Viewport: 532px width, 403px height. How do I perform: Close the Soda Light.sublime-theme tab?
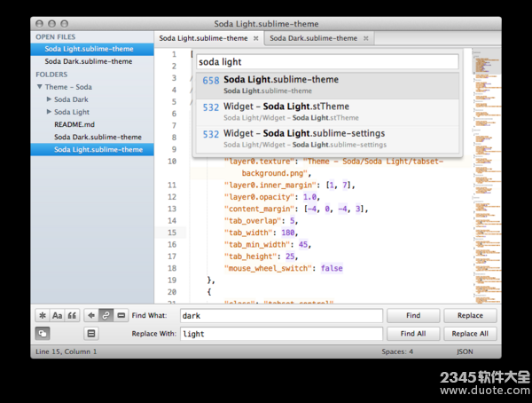(256, 38)
